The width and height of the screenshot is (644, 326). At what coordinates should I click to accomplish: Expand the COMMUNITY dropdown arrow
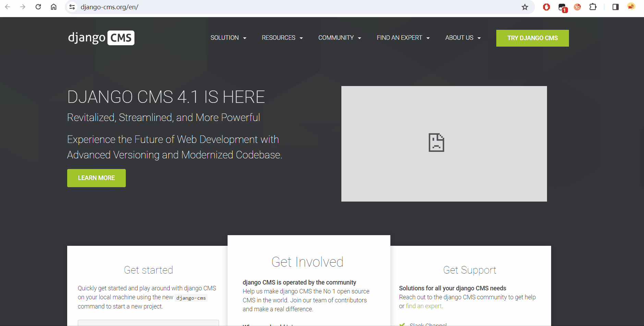tap(360, 38)
